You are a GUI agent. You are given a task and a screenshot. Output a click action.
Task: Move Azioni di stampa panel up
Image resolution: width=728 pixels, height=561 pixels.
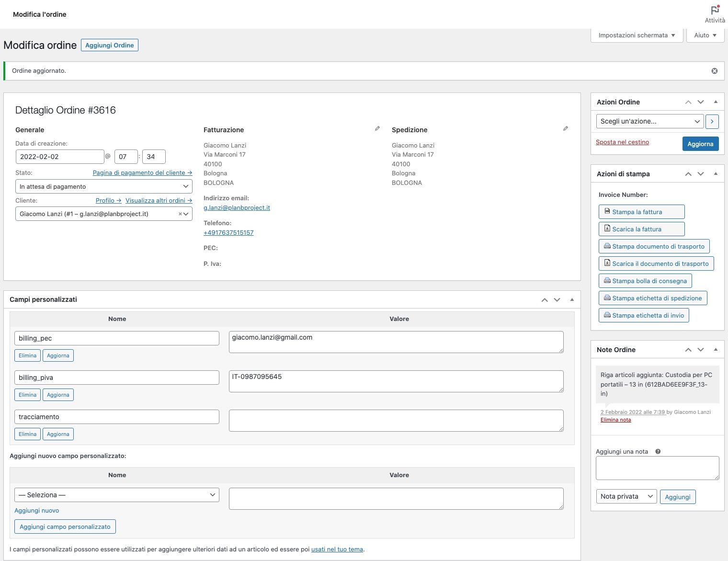click(688, 174)
